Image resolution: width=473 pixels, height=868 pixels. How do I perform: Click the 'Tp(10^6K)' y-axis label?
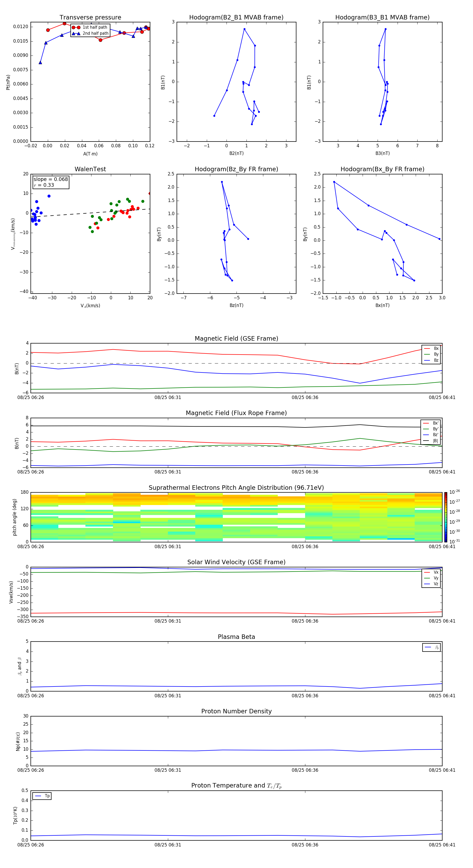point(15,815)
